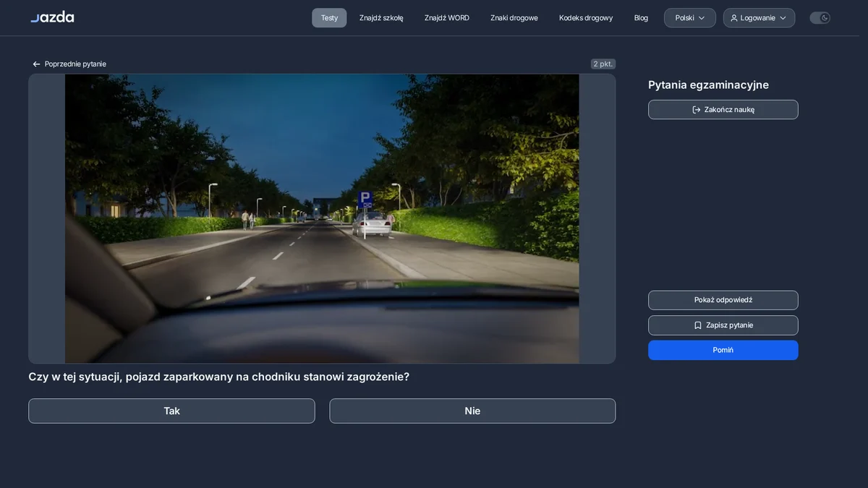The height and width of the screenshot is (488, 868).
Task: Visit the Blog link
Action: pyautogui.click(x=641, y=18)
